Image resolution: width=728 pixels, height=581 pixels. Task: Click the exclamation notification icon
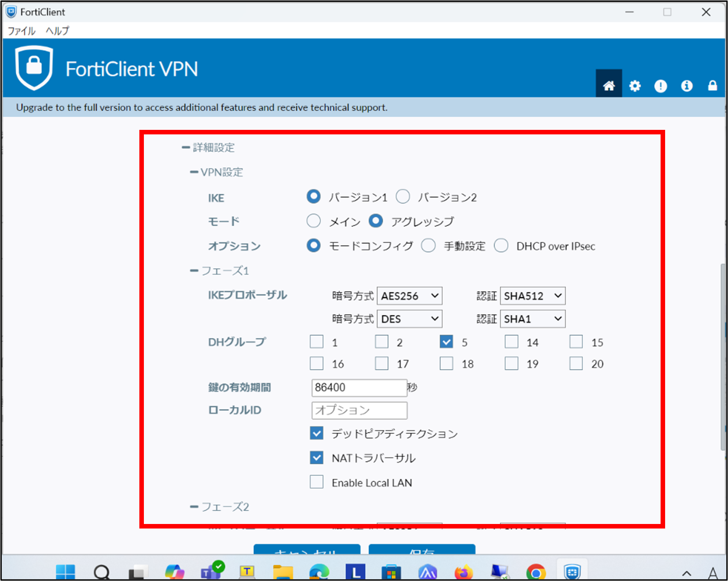[661, 86]
